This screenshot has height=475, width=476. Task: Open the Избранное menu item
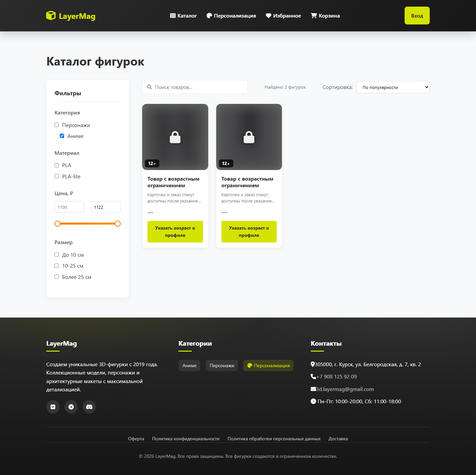pyautogui.click(x=283, y=16)
